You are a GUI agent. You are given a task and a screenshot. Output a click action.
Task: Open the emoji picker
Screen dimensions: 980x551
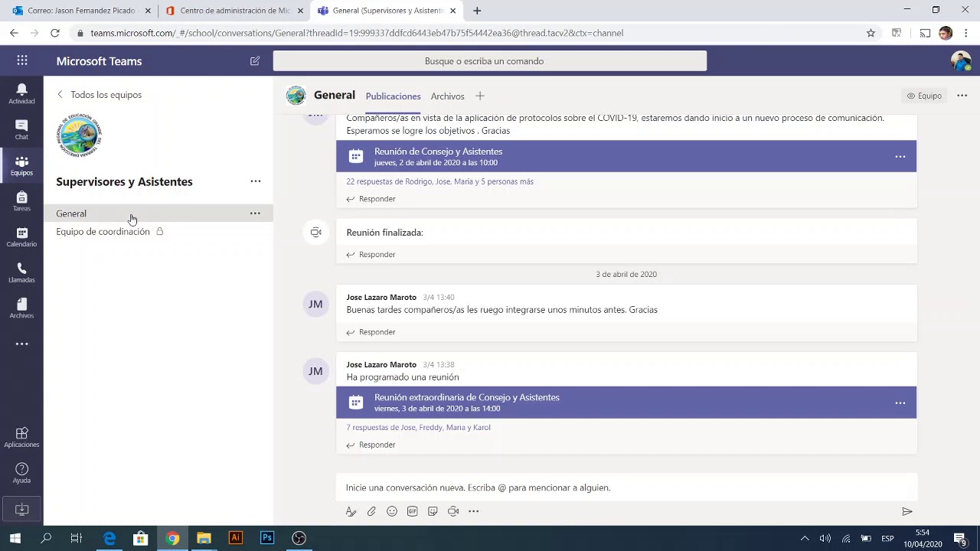tap(392, 511)
